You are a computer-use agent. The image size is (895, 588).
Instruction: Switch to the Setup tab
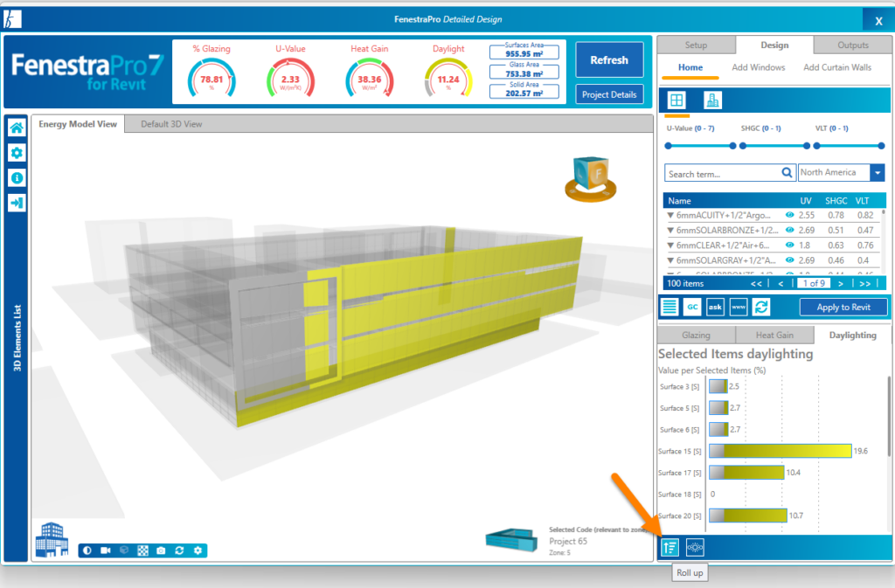click(x=696, y=45)
